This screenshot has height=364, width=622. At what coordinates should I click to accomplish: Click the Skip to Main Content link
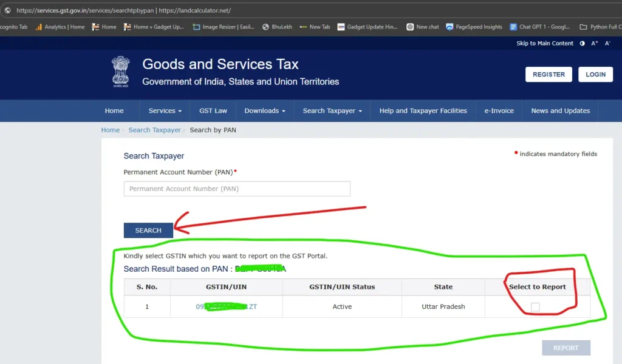point(545,43)
